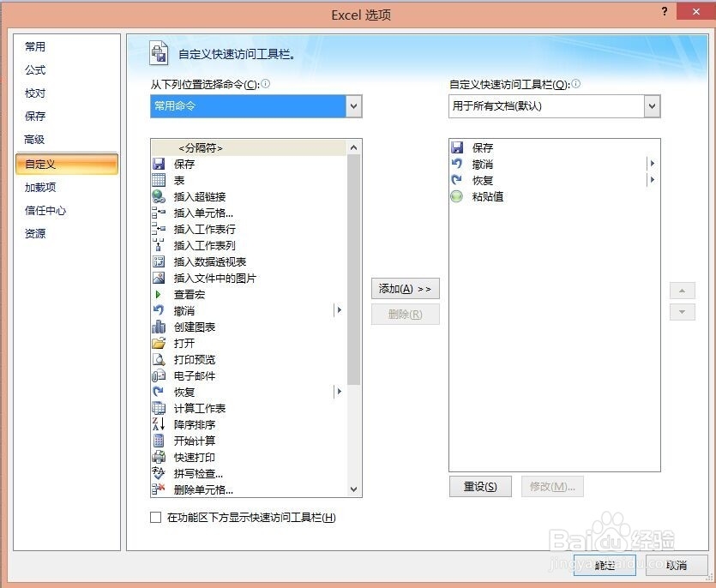Click the 删除(R) button
This screenshot has height=588, width=716.
point(406,314)
